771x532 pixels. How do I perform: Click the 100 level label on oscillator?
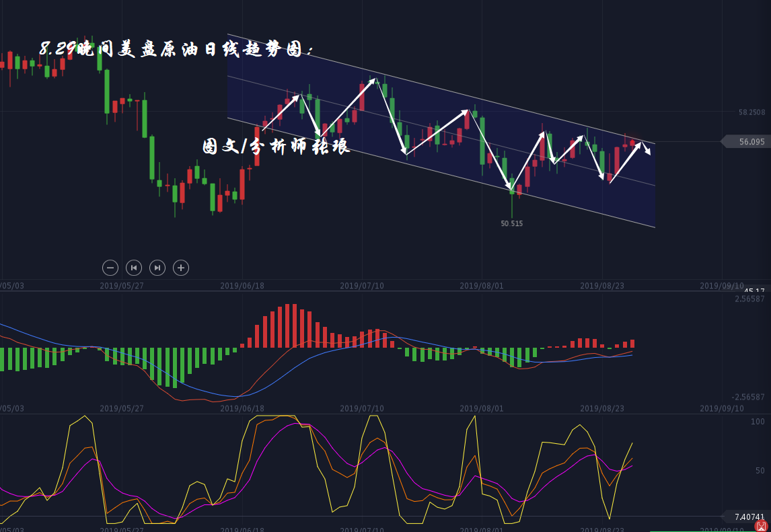[x=758, y=422]
